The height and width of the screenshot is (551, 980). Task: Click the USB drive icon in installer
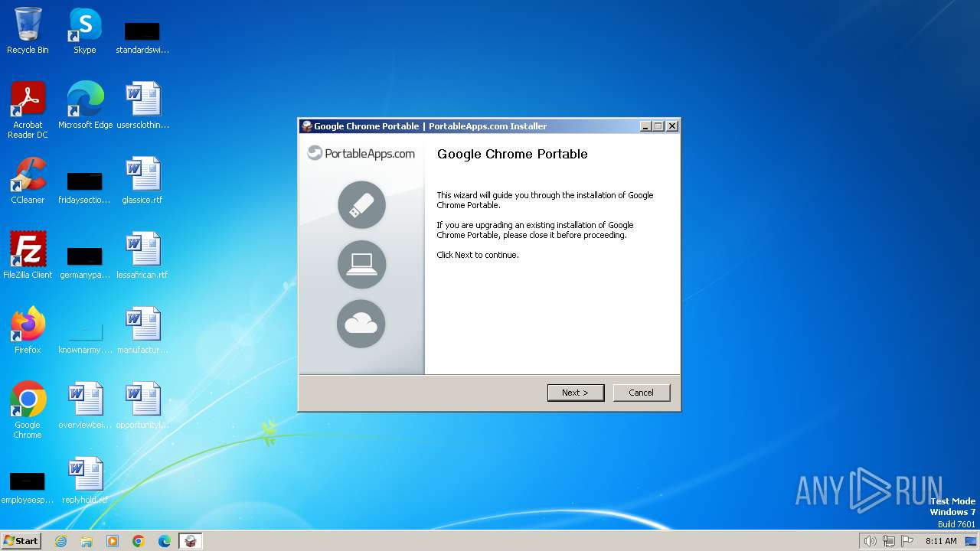pos(362,205)
